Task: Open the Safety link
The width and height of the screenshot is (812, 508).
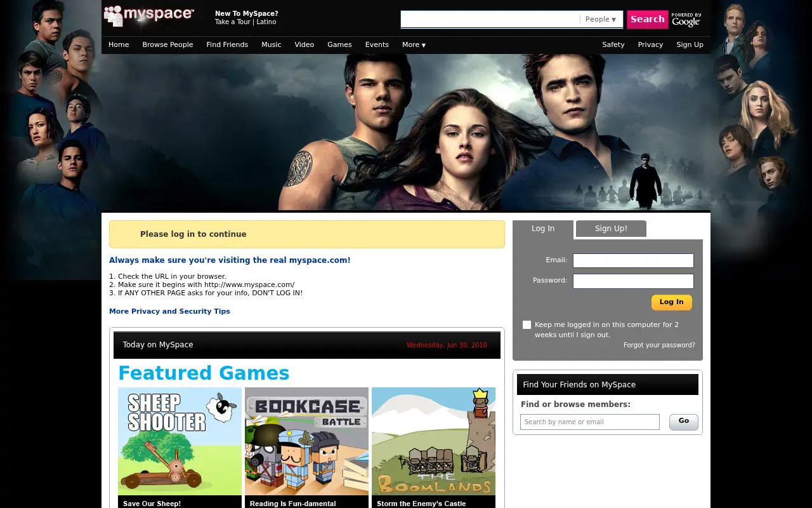Action: point(613,45)
